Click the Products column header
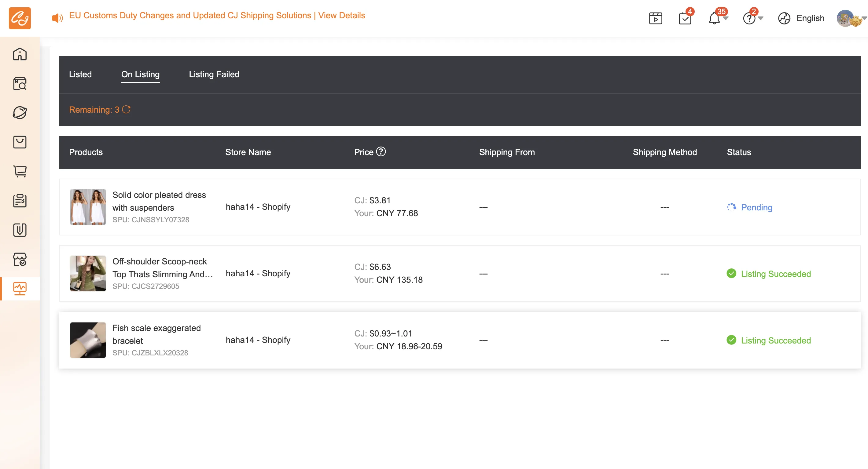This screenshot has height=469, width=868. [86, 152]
